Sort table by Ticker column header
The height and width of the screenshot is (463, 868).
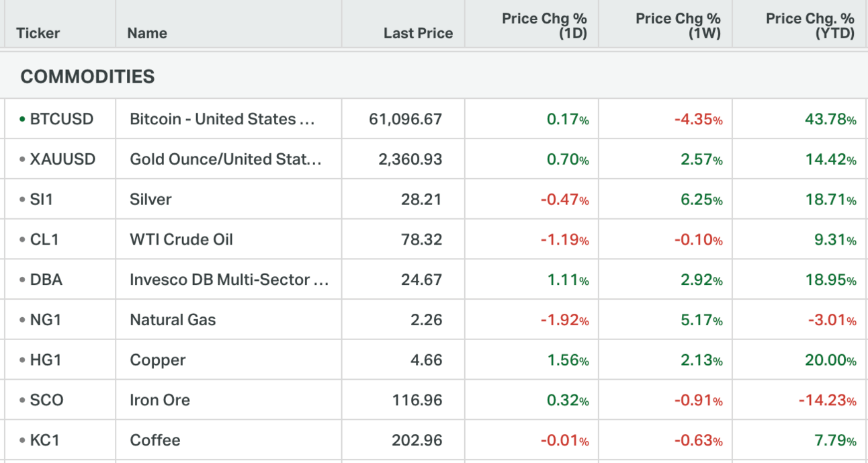tap(38, 33)
